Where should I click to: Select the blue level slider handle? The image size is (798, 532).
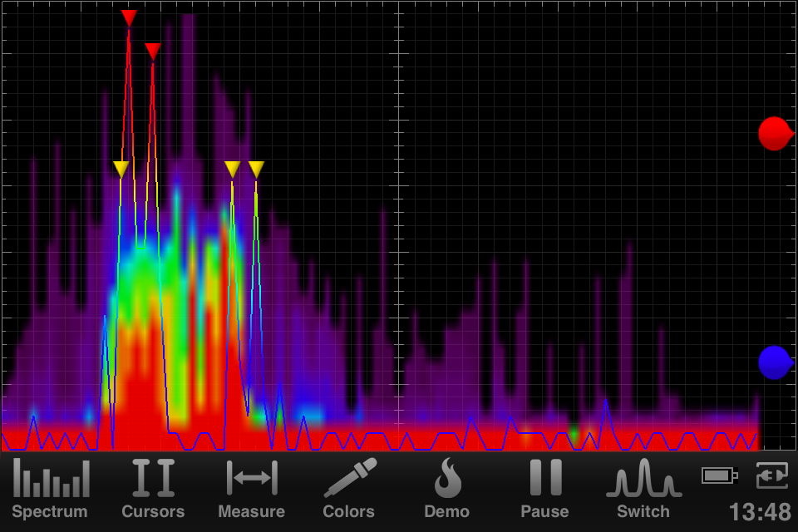tap(776, 362)
